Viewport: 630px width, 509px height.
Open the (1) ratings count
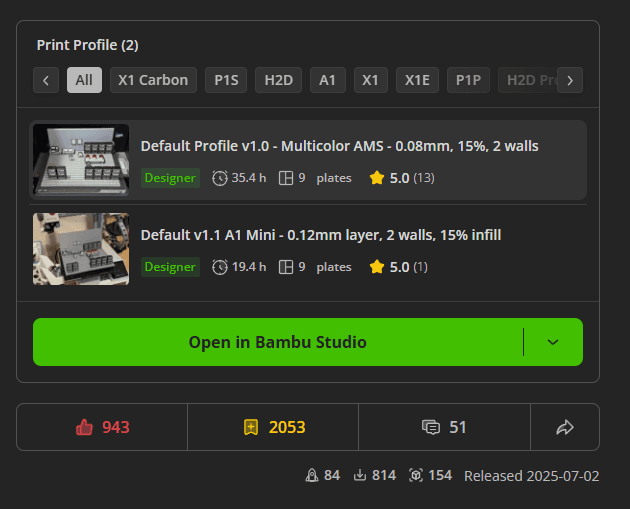[420, 267]
